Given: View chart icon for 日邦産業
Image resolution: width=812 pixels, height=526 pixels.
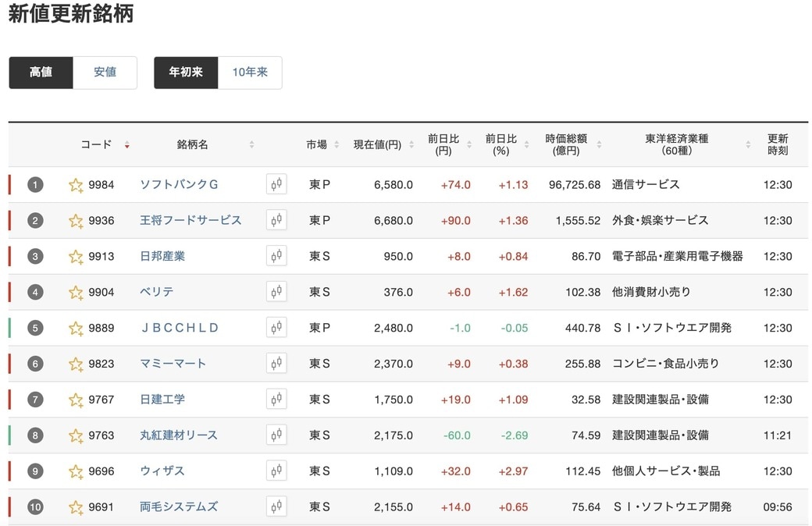Looking at the screenshot, I should (x=276, y=256).
